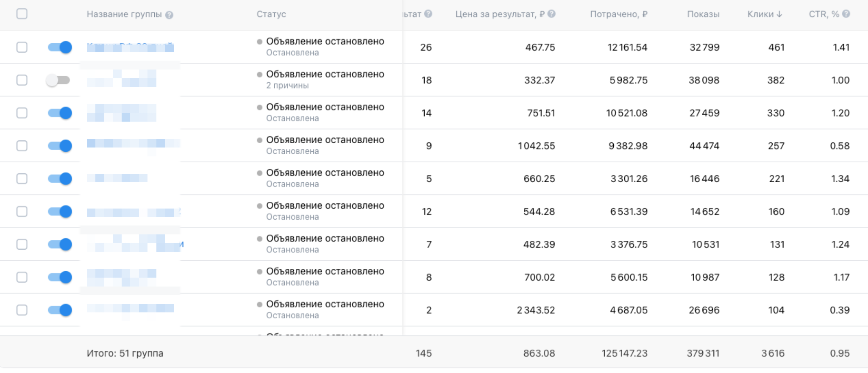Switch off toggle in row spending 5 600.15
Image resolution: width=868 pixels, height=373 pixels.
point(60,277)
